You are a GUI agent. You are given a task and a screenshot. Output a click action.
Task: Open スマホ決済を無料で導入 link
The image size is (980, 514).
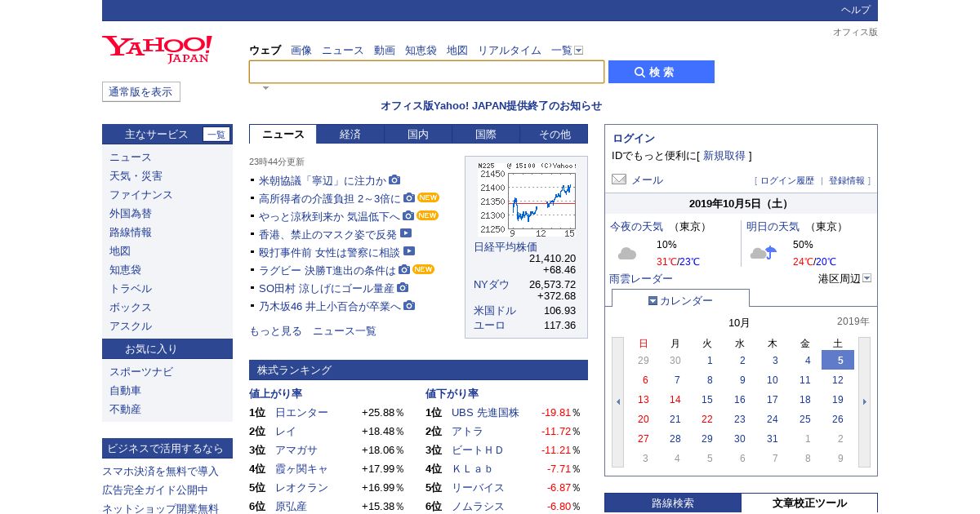point(161,472)
